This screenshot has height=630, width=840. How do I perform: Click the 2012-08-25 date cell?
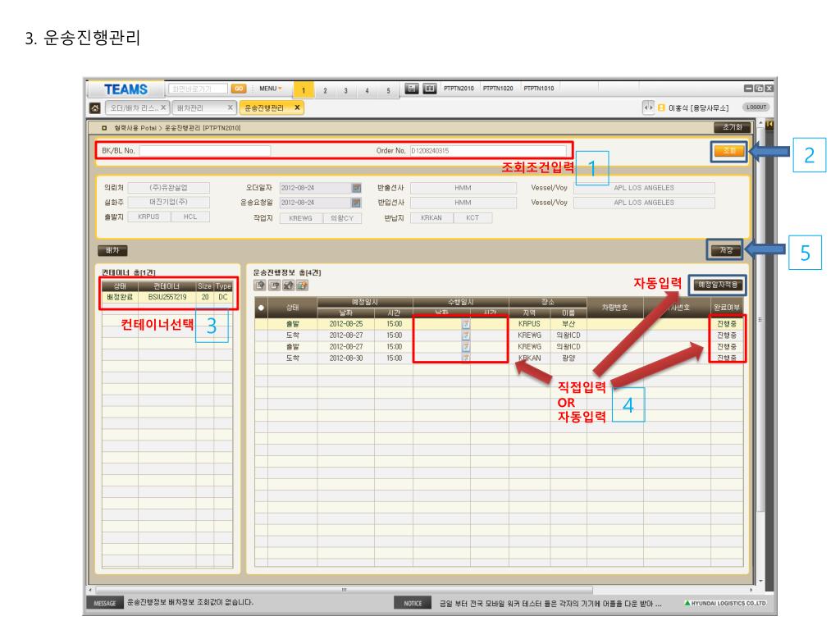346,324
